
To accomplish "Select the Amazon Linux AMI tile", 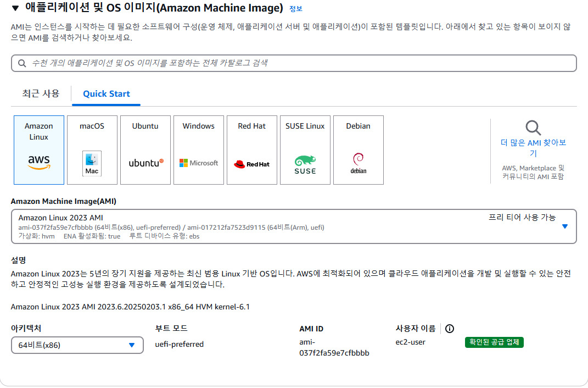I will pos(39,150).
